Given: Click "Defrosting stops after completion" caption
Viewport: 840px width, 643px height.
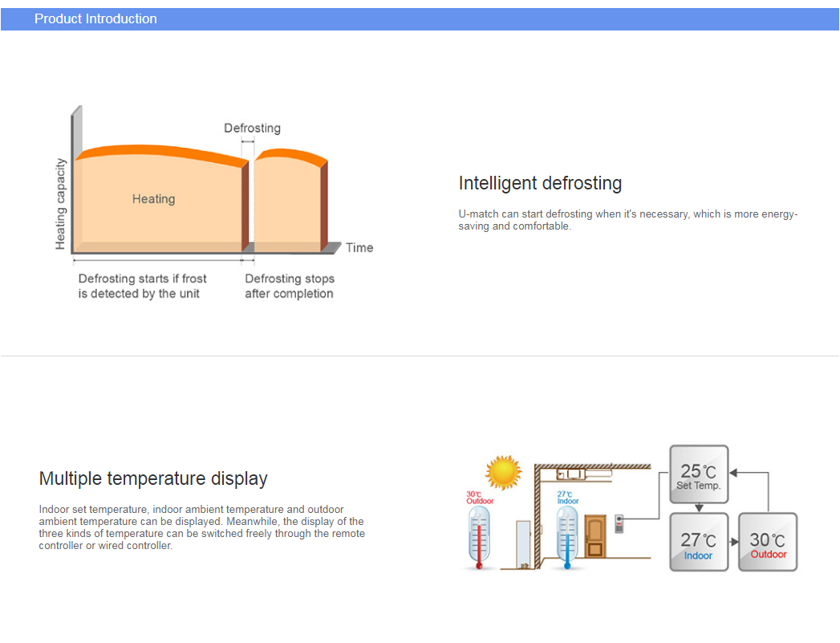Looking at the screenshot, I should click(x=290, y=286).
